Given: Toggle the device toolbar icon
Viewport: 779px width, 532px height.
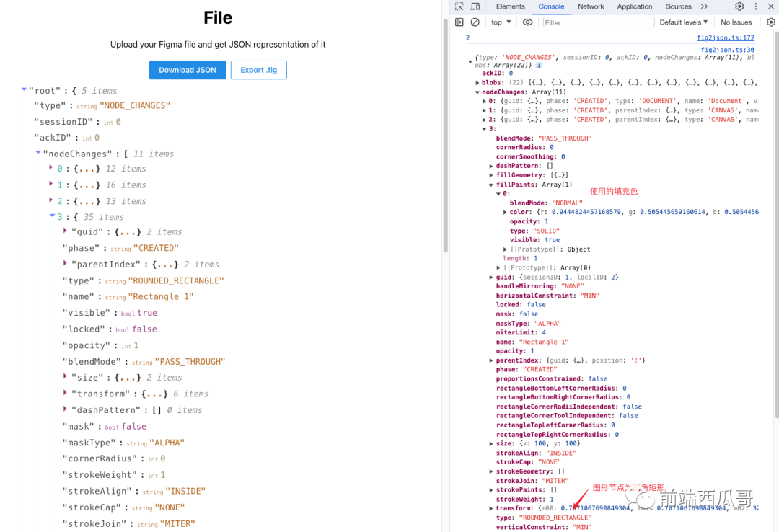Looking at the screenshot, I should 475,6.
